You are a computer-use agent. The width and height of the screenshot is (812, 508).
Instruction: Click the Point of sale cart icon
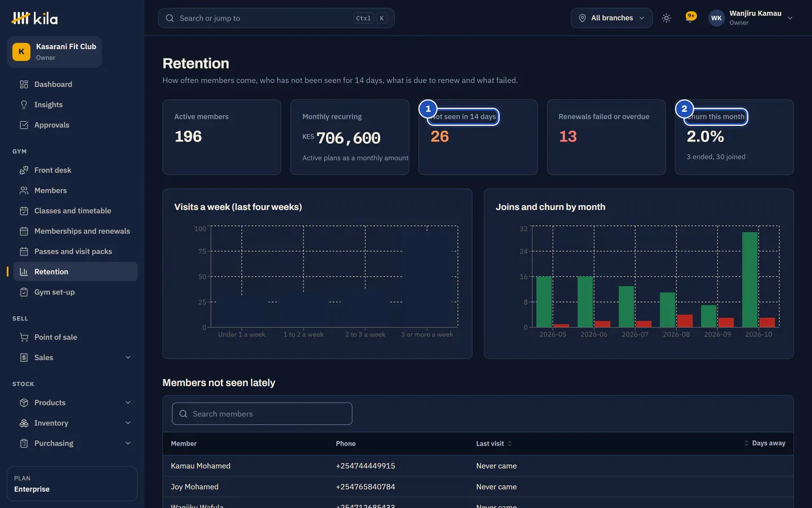(24, 338)
